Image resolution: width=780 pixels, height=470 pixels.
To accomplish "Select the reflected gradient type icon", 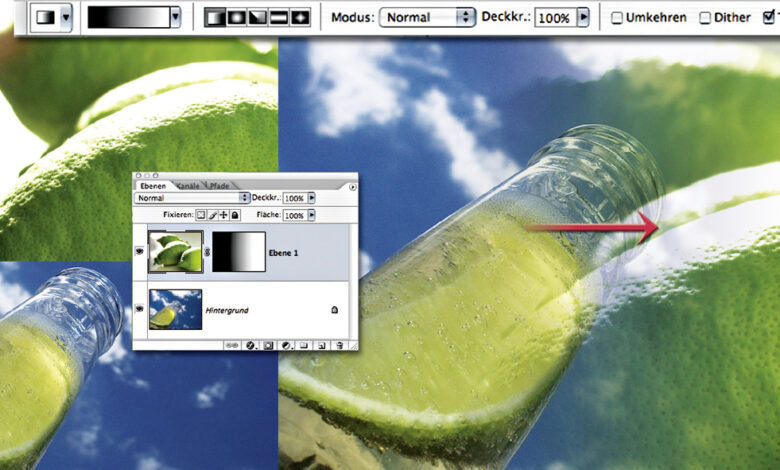I will click(279, 18).
